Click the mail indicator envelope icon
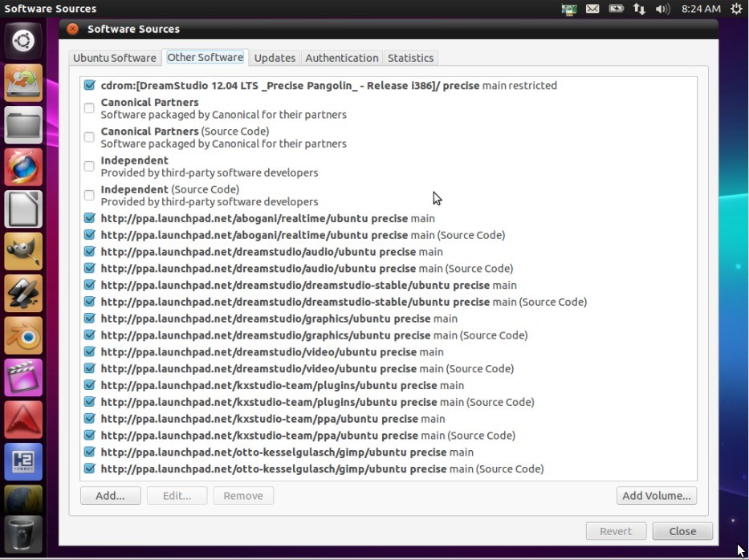749x560 pixels. (x=592, y=9)
